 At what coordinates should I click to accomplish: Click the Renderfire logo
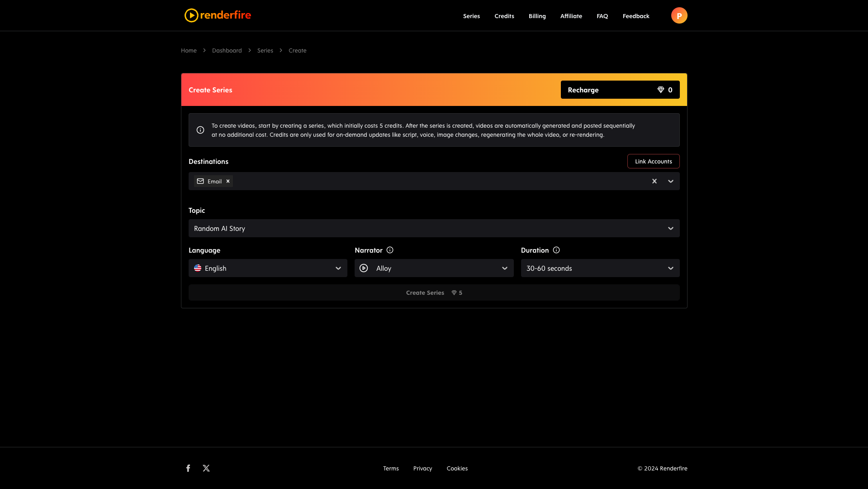218,15
